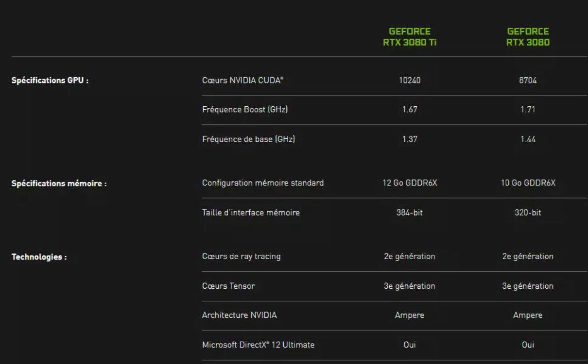
Task: Click the "Cœurs de ray tracing" label
Action: [x=241, y=256]
